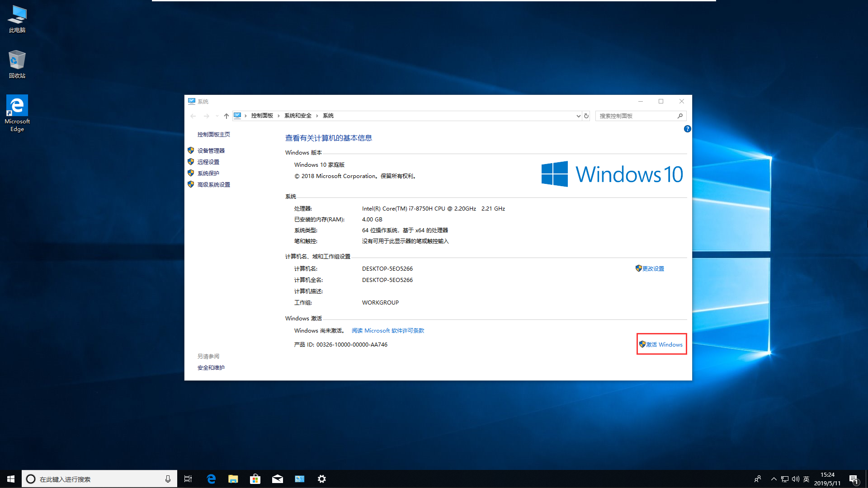Open the Mail app on taskbar
The width and height of the screenshot is (868, 488).
(277, 479)
